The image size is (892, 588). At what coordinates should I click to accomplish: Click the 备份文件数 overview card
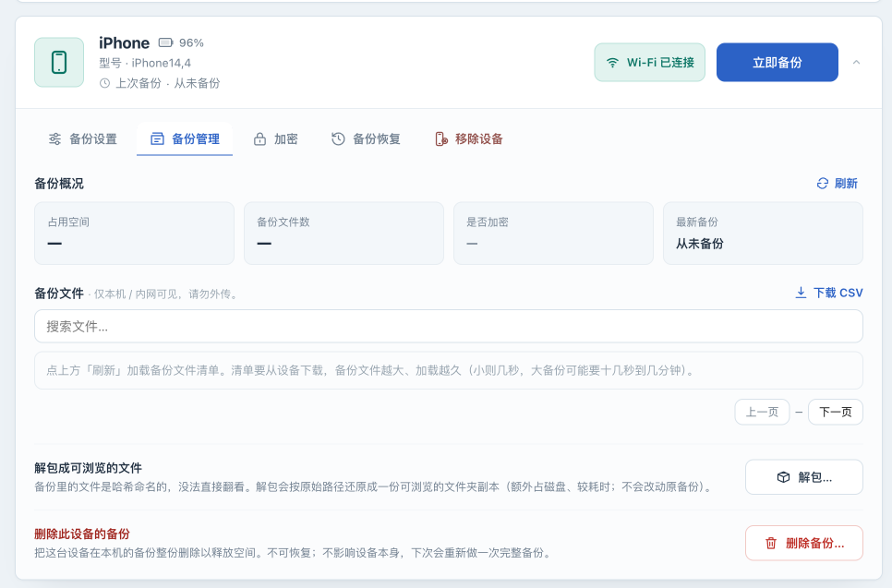coord(344,234)
